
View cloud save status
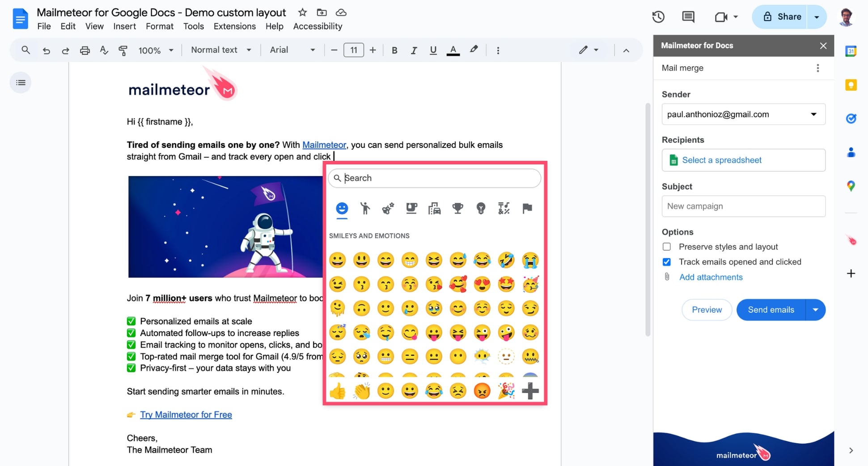341,13
